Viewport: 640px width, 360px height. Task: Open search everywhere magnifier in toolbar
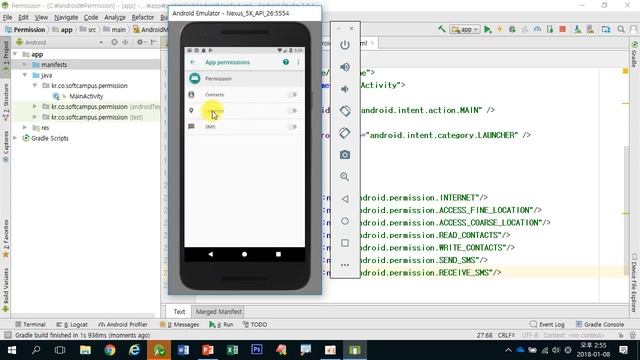(621, 29)
